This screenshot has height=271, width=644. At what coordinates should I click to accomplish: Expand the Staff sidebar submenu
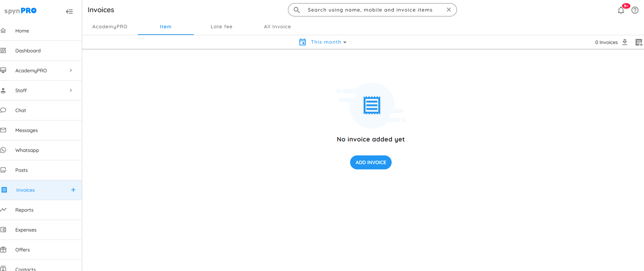[x=71, y=90]
